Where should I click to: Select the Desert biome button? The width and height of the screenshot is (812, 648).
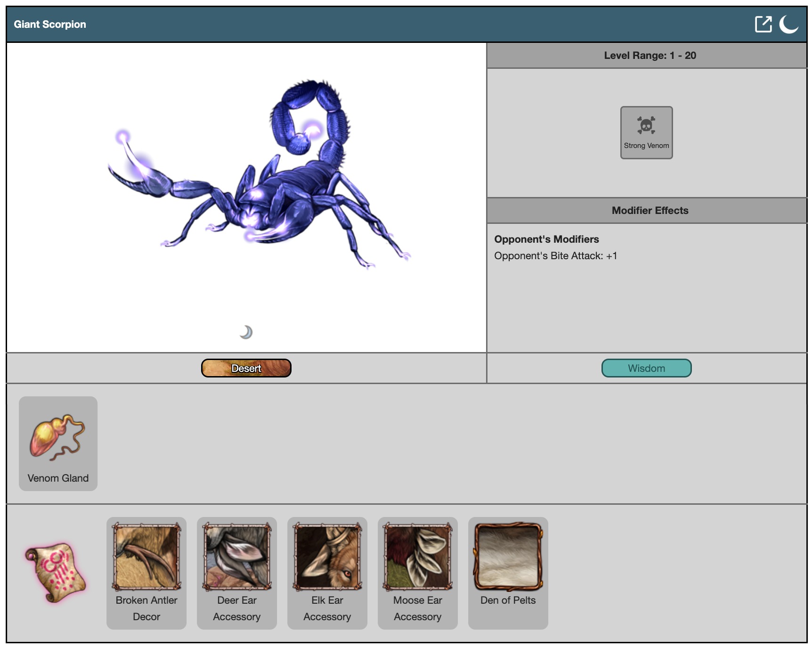(x=246, y=368)
